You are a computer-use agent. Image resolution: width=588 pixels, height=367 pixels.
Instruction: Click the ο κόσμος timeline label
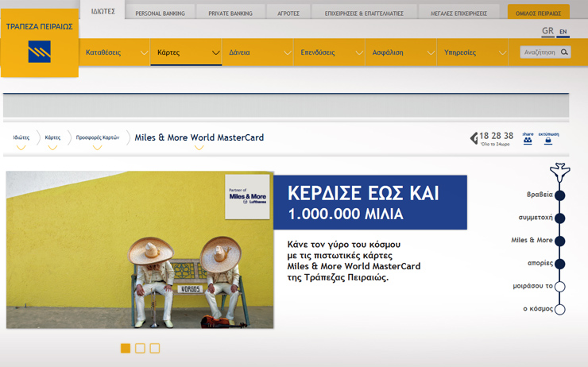(538, 309)
